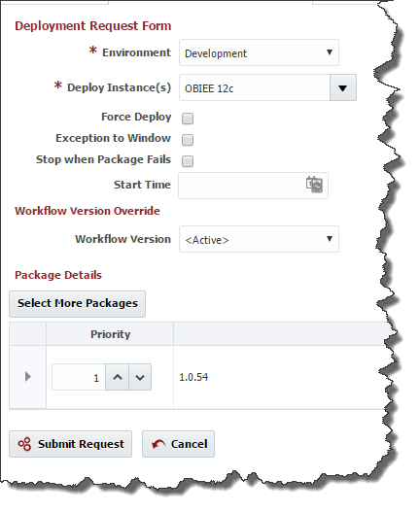The width and height of the screenshot is (420, 513).
Task: Select the 1.0.54 package version cell
Action: pos(193,377)
